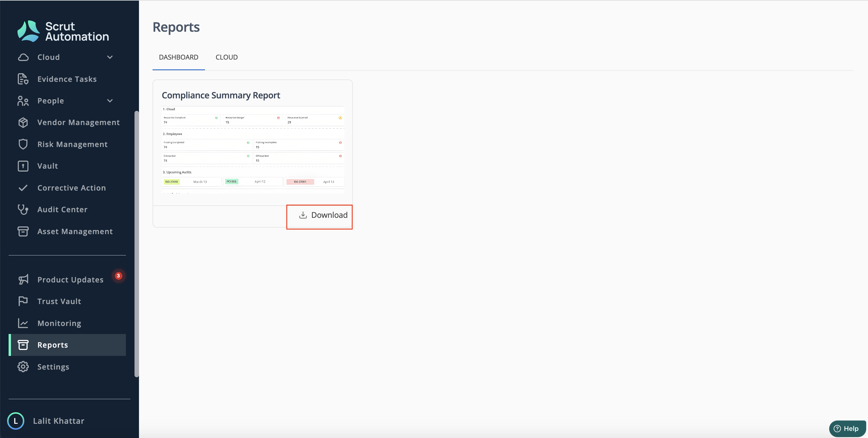Click the Compliance Summary Report preview thumbnail
The width and height of the screenshot is (868, 438).
pos(253,150)
